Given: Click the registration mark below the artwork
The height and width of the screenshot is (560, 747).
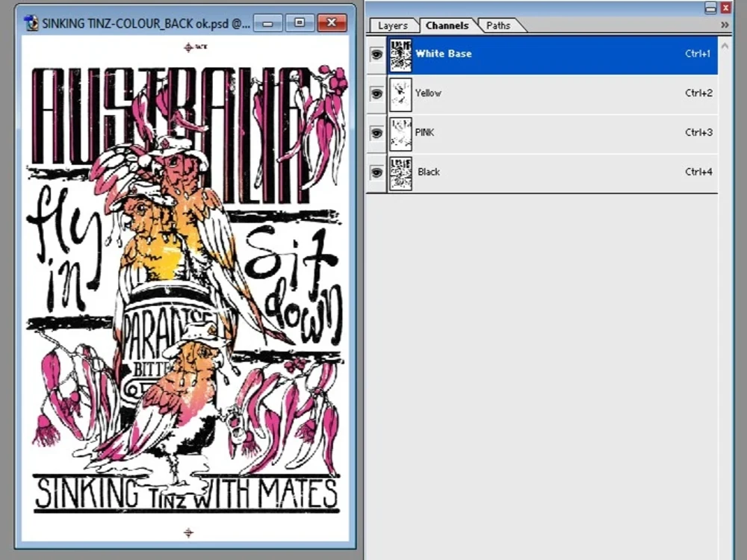Looking at the screenshot, I should pos(187,533).
